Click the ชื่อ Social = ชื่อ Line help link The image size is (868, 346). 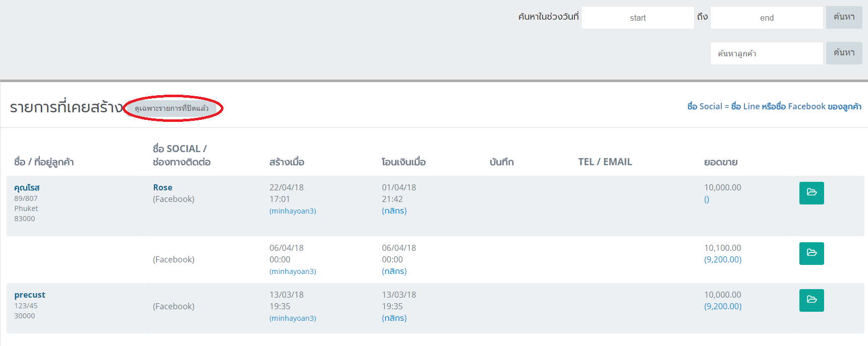774,106
